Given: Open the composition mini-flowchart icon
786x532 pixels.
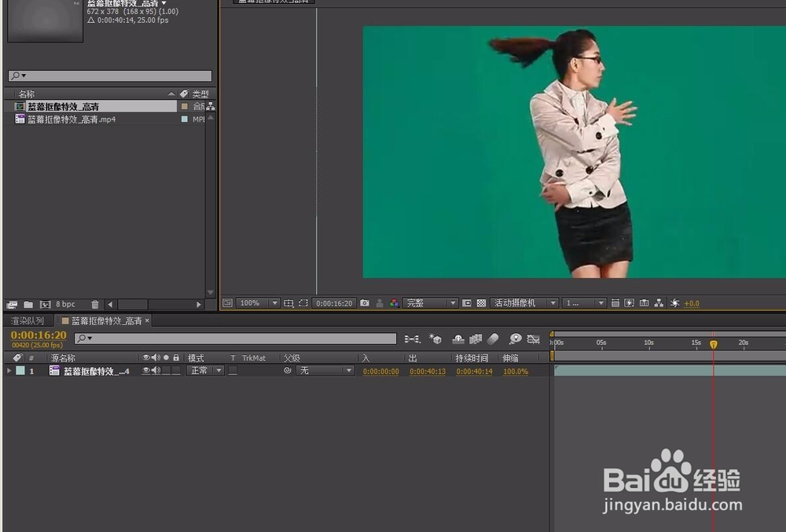Looking at the screenshot, I should tap(412, 339).
